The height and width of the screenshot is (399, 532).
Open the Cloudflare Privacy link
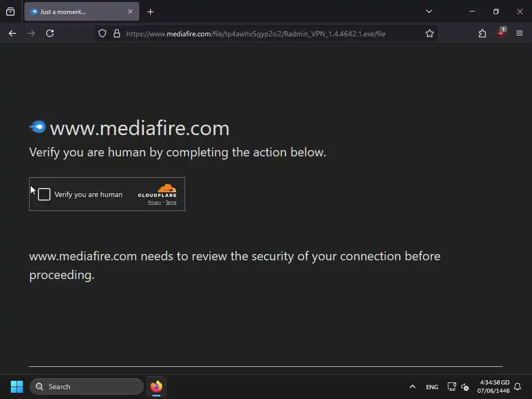(154, 203)
